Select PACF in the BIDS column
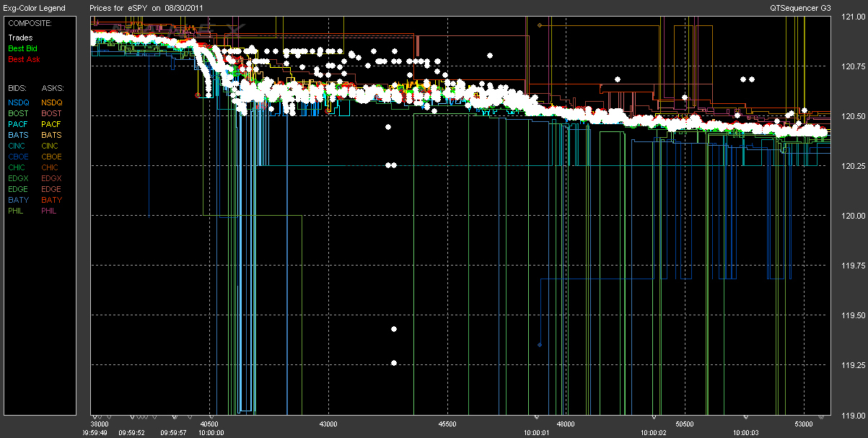 click(x=18, y=124)
